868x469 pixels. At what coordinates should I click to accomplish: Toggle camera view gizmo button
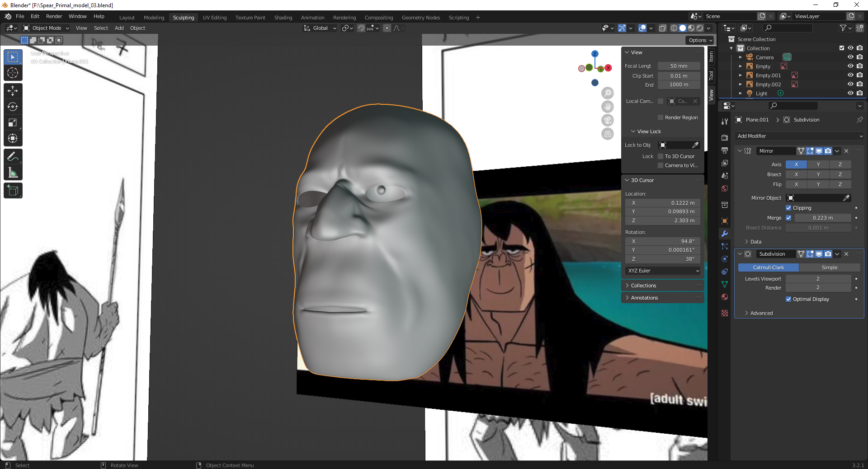coord(608,120)
